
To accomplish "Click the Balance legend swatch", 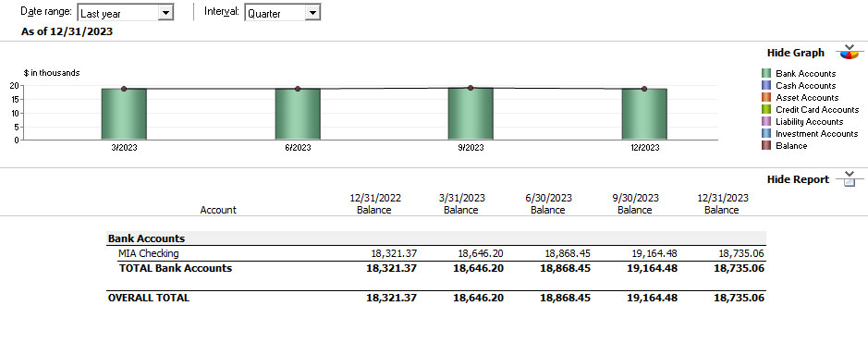I will click(x=766, y=145).
